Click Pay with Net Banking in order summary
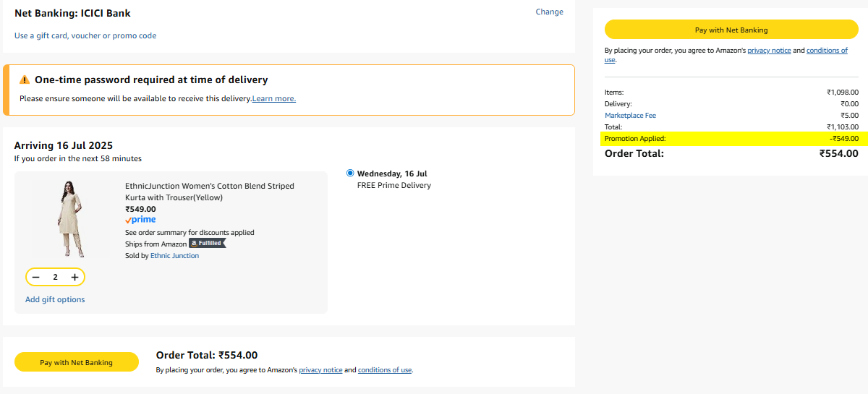The width and height of the screenshot is (868, 394). 731,30
